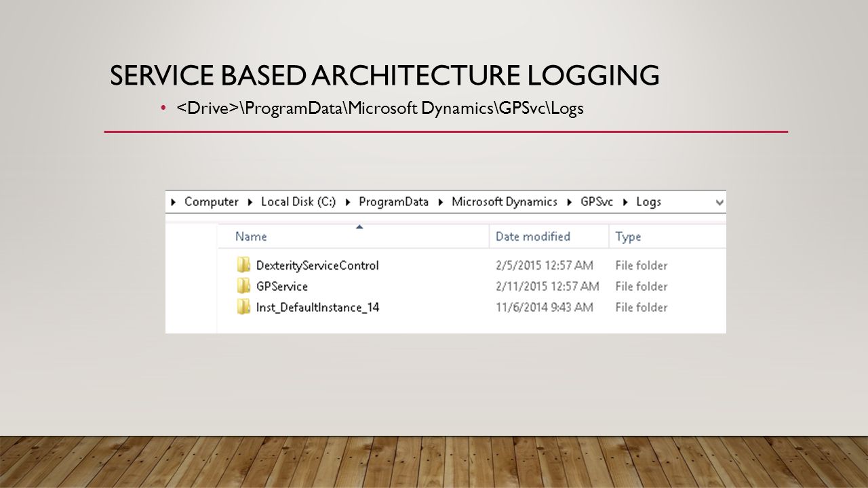Open the DexterityServiceControl folder icon

(x=243, y=265)
